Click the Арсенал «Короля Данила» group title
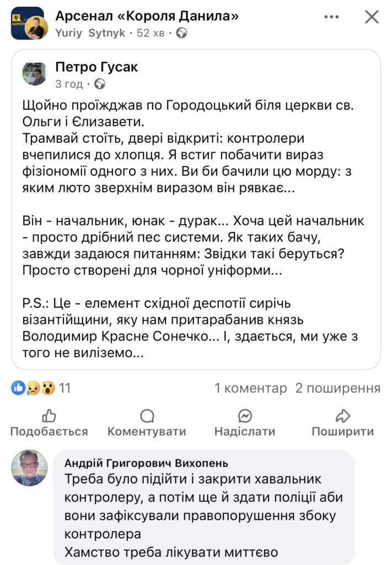The height and width of the screenshot is (565, 392). click(x=147, y=16)
